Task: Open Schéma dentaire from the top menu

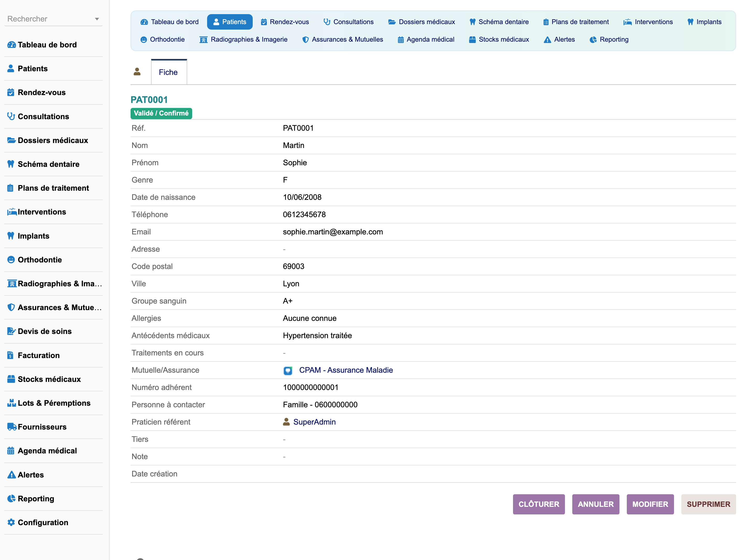Action: pos(499,22)
